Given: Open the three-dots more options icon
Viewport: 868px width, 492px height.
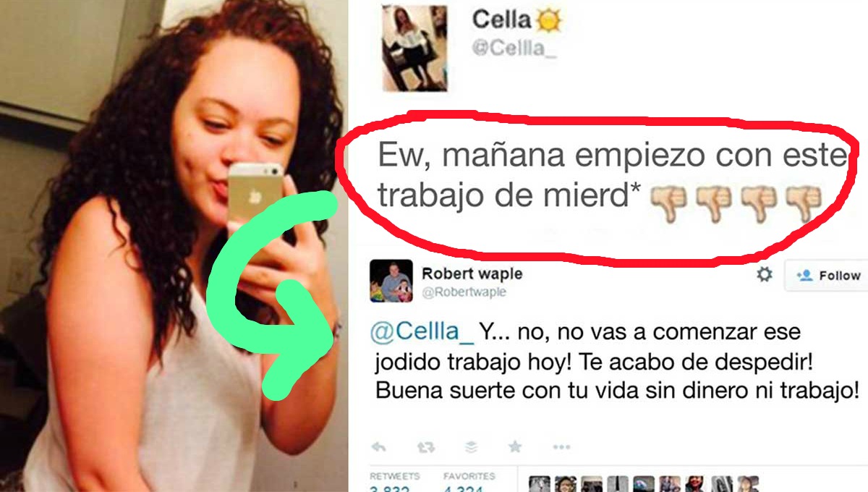Looking at the screenshot, I should pyautogui.click(x=561, y=447).
